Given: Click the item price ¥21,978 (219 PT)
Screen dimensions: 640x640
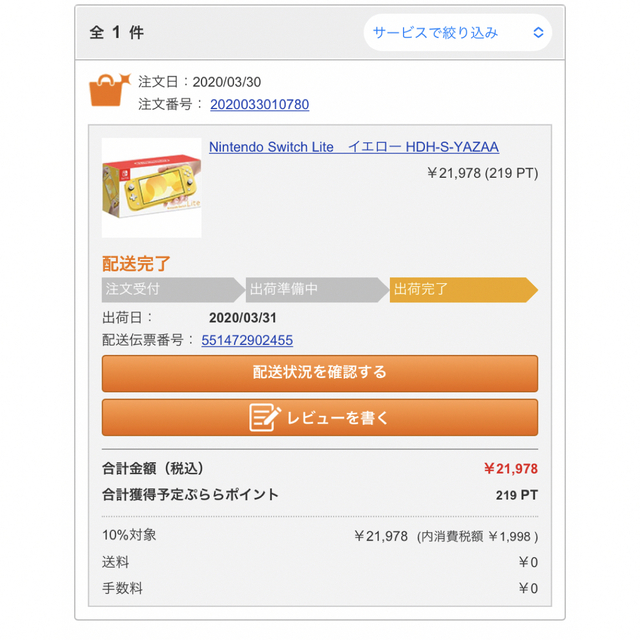Looking at the screenshot, I should (482, 173).
